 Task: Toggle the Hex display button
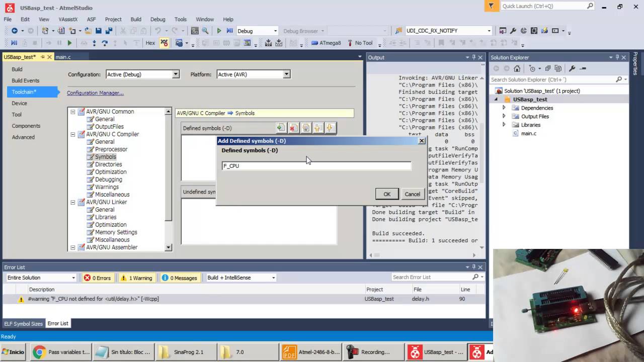(x=150, y=43)
